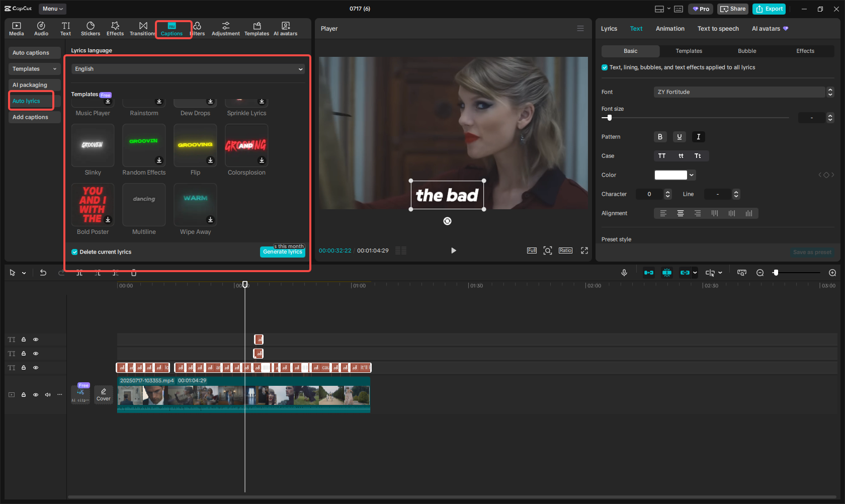Open the Lyrics language dropdown
The height and width of the screenshot is (504, 845).
coord(188,69)
